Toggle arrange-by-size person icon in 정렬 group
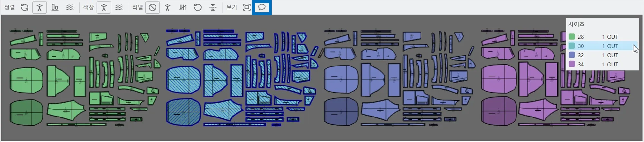Screen dimensions: 644x142 click(39, 7)
